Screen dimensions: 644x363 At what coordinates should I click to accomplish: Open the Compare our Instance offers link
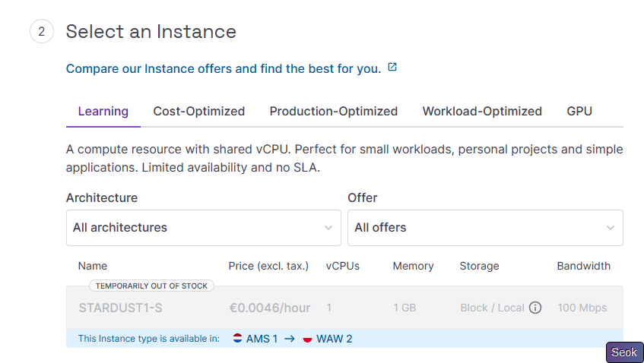(223, 68)
